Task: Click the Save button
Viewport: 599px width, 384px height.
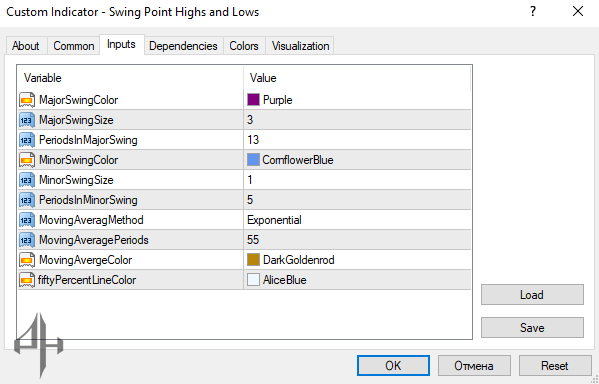Action: click(x=532, y=327)
